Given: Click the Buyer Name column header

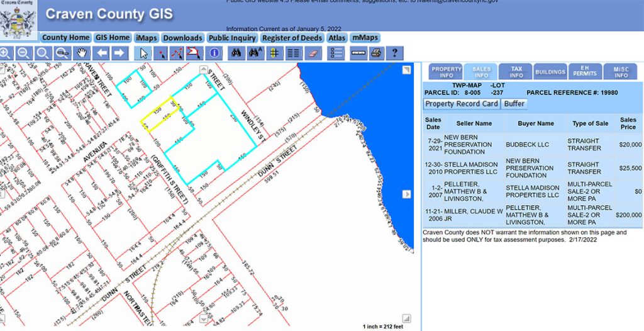Looking at the screenshot, I should pyautogui.click(x=536, y=123).
